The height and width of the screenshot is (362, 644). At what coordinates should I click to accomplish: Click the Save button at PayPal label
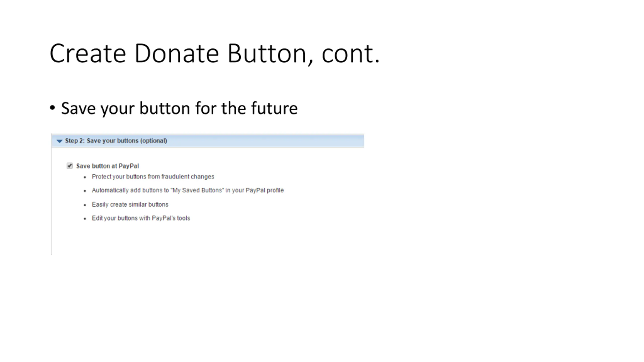(107, 166)
